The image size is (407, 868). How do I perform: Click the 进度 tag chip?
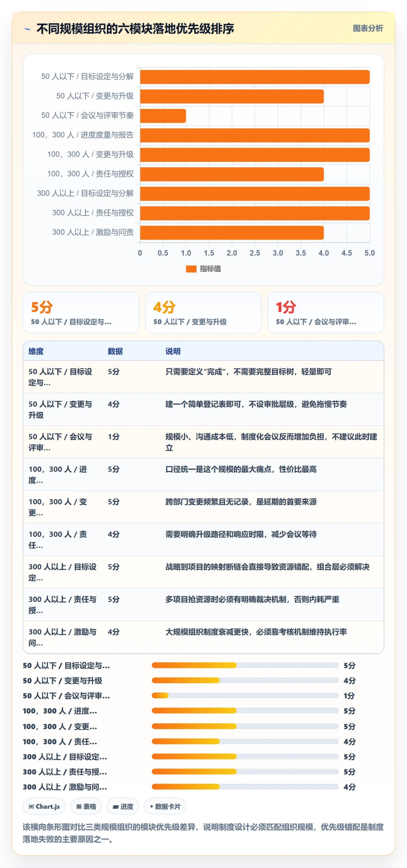(x=123, y=807)
